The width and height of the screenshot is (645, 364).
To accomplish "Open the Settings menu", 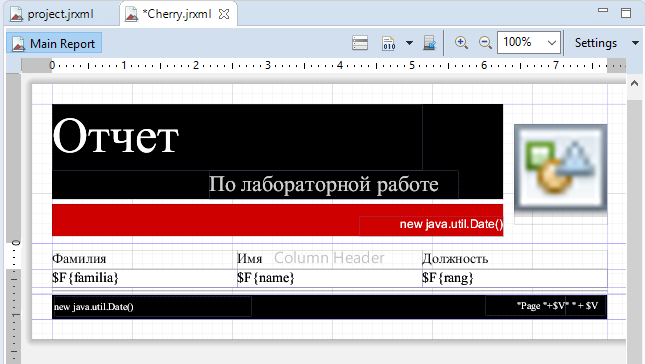I will [596, 43].
